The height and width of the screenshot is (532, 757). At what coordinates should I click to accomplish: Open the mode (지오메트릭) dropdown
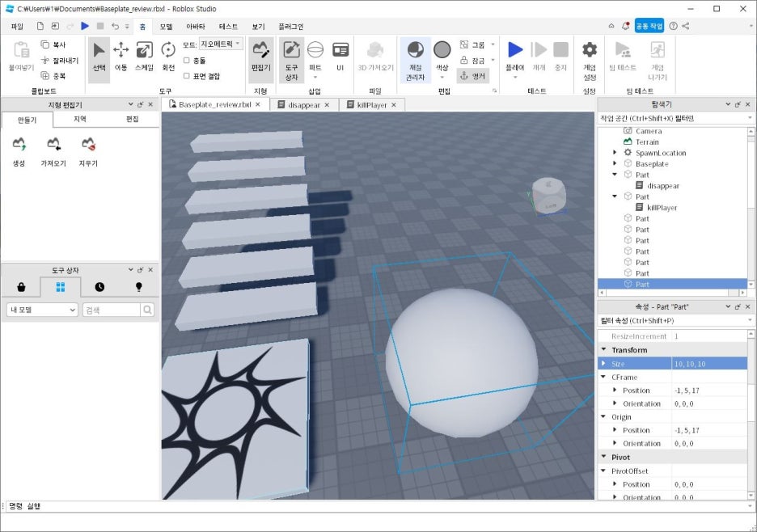click(221, 44)
